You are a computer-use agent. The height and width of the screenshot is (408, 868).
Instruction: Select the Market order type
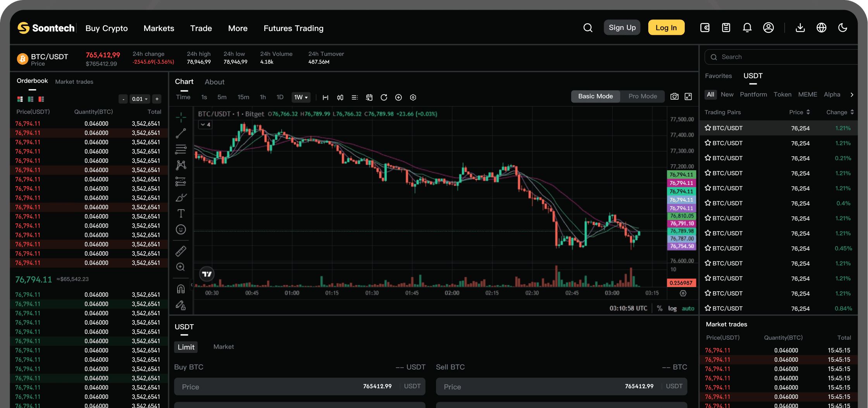pos(224,347)
